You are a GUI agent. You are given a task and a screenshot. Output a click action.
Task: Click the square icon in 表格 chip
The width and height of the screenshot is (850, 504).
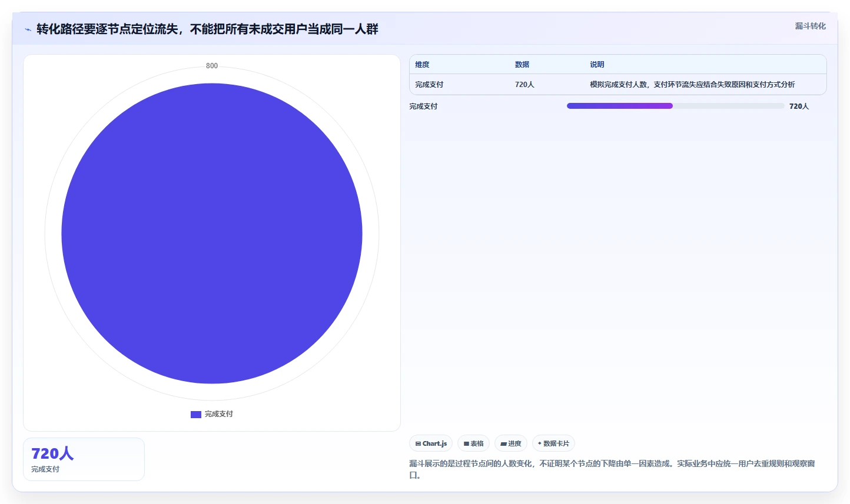point(466,444)
